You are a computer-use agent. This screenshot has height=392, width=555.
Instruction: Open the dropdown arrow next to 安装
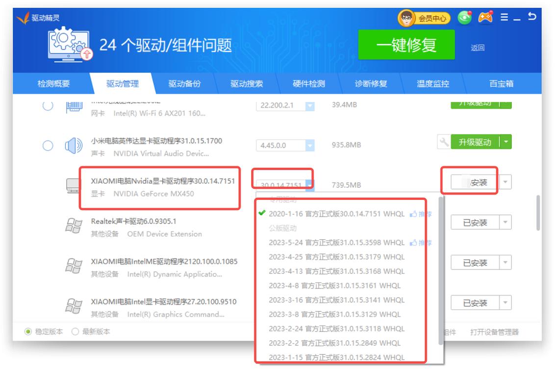(x=505, y=182)
